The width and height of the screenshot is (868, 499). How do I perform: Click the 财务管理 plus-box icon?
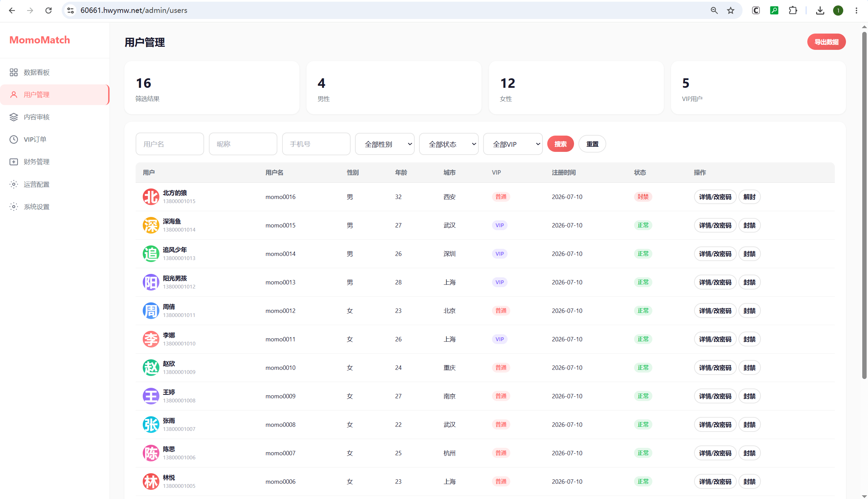14,162
